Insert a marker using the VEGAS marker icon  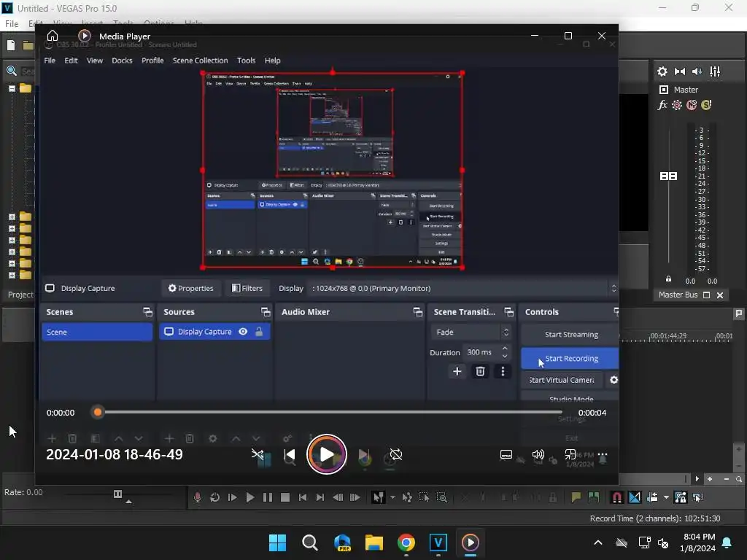576,497
